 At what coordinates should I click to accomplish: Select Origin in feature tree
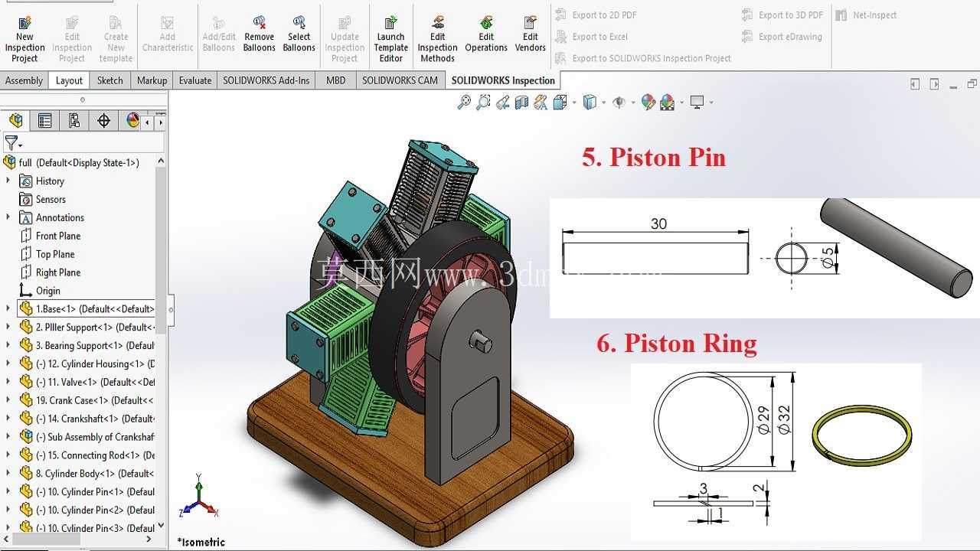click(47, 291)
